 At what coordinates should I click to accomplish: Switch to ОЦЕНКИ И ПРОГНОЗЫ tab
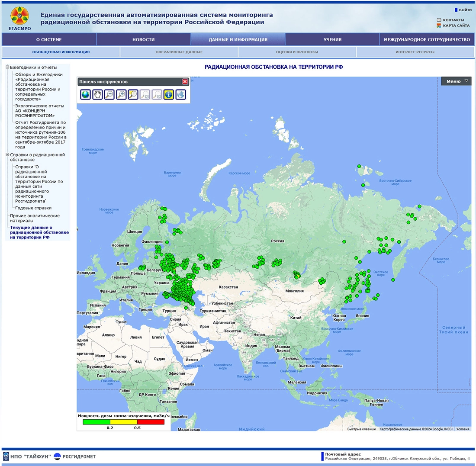pos(297,52)
